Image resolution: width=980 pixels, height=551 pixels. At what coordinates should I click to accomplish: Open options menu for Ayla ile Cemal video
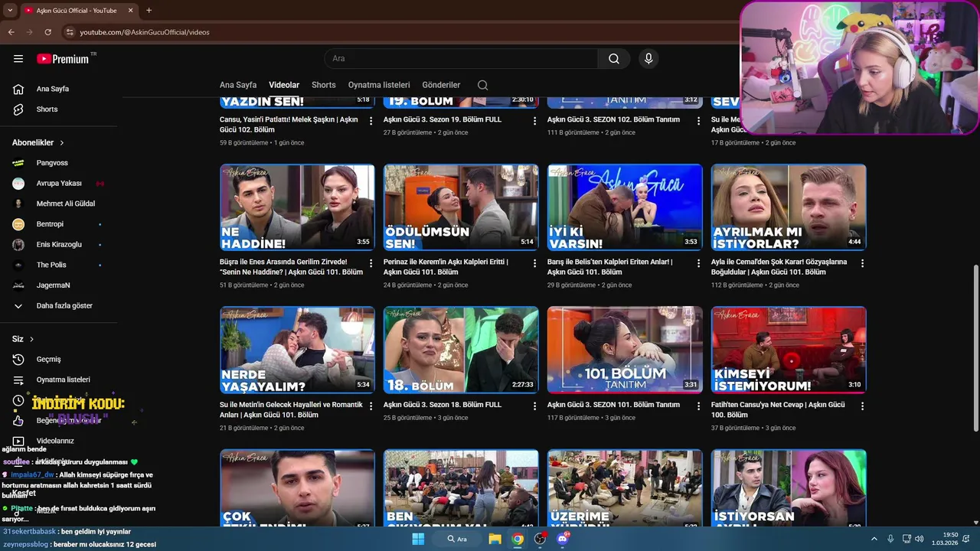tap(863, 263)
